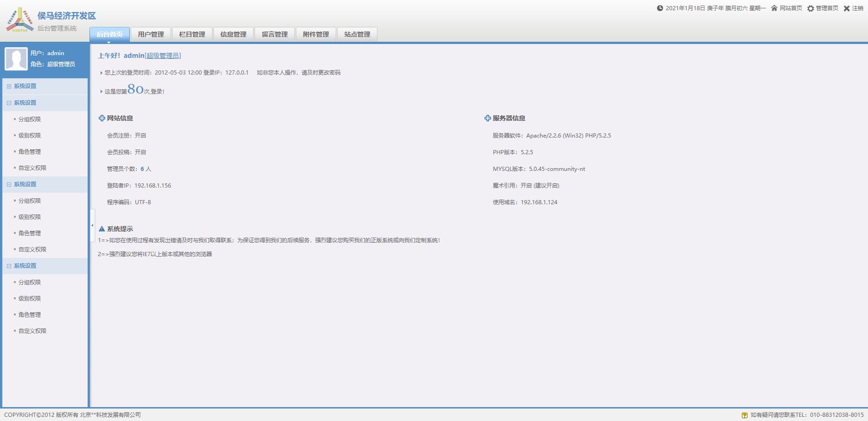Click the X icon for 注销
This screenshot has width=868, height=421.
(847, 8)
